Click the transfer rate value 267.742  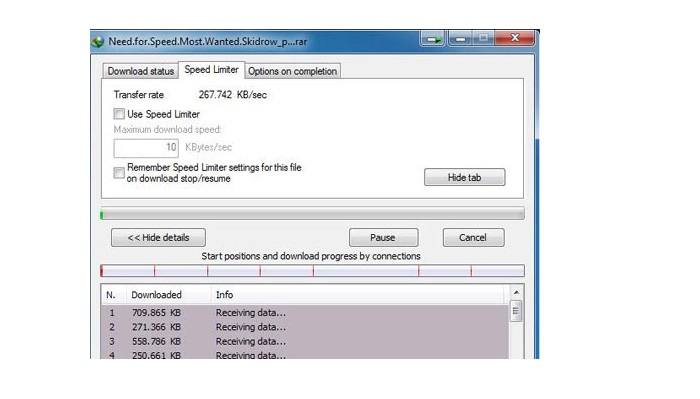click(x=215, y=95)
